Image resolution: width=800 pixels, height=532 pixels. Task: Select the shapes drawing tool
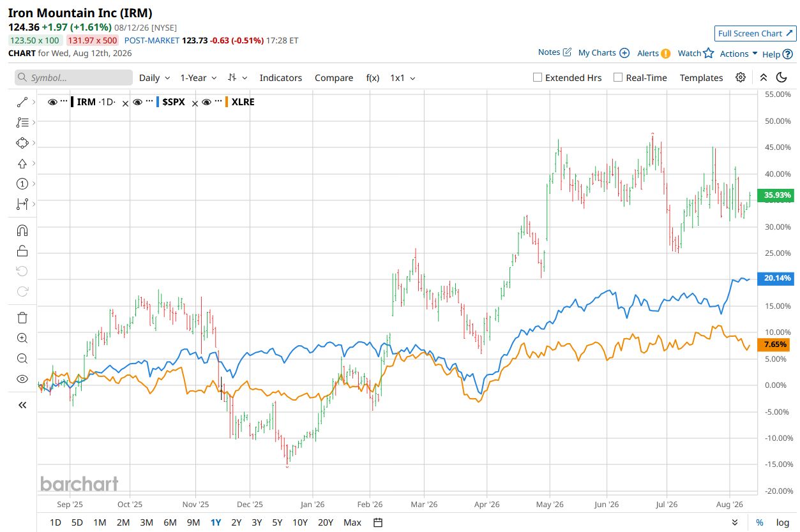[22, 143]
